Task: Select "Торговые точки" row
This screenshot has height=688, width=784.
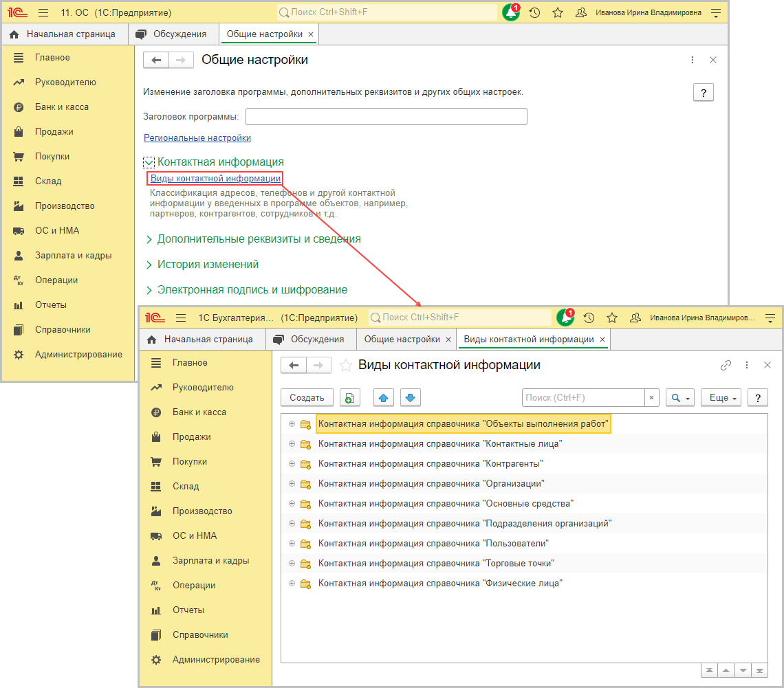Action: (524, 564)
